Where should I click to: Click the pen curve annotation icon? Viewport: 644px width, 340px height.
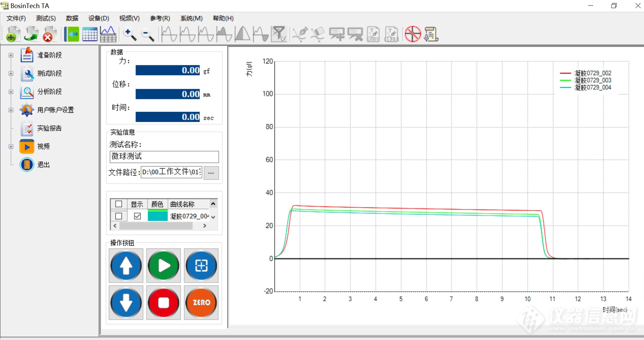click(x=300, y=34)
